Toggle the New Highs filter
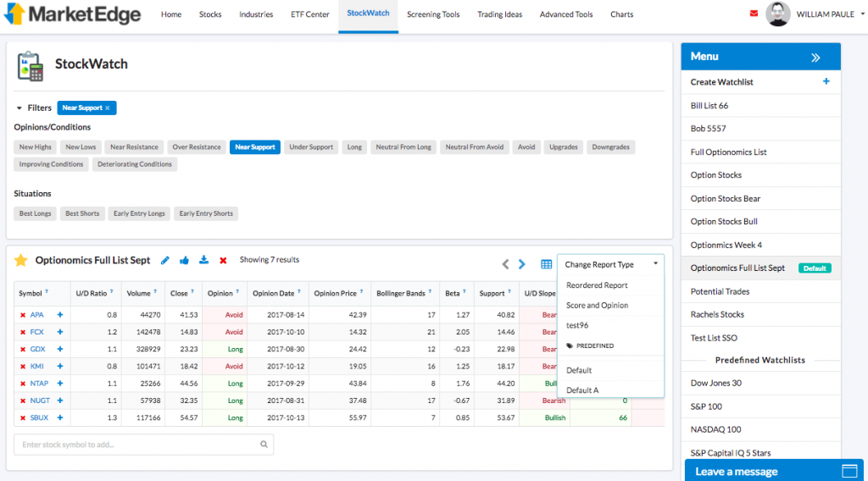 pos(35,147)
